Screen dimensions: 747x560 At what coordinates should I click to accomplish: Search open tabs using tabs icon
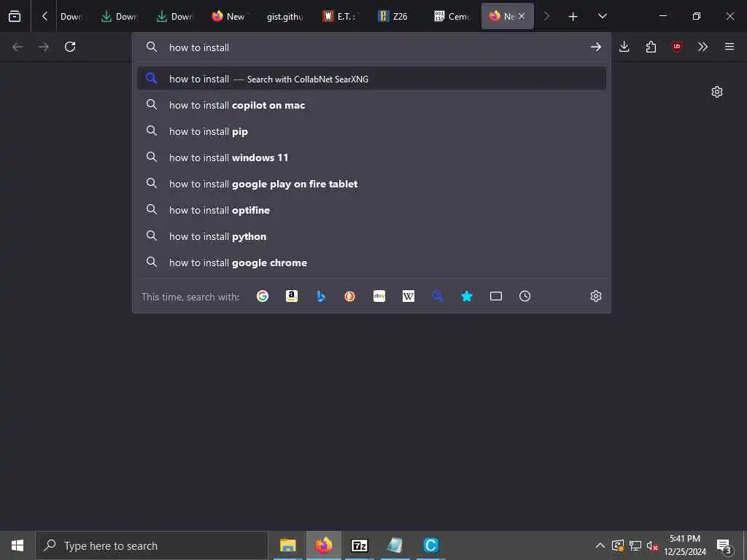pos(496,296)
